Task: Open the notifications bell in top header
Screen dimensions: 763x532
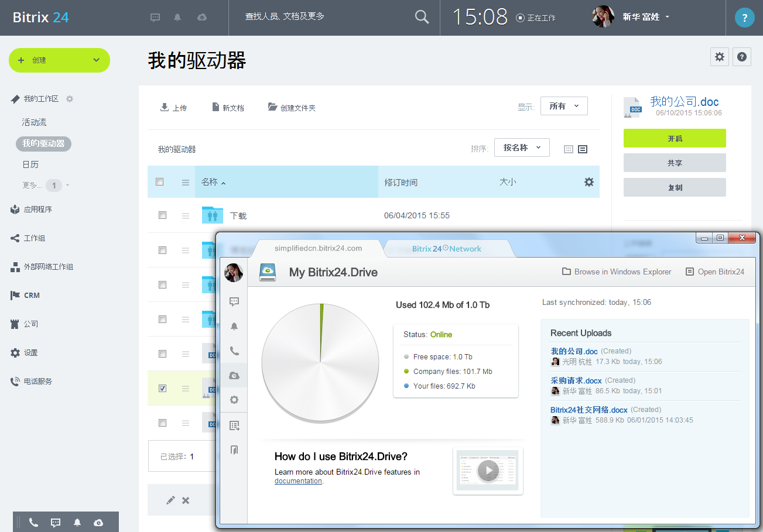Action: click(177, 18)
